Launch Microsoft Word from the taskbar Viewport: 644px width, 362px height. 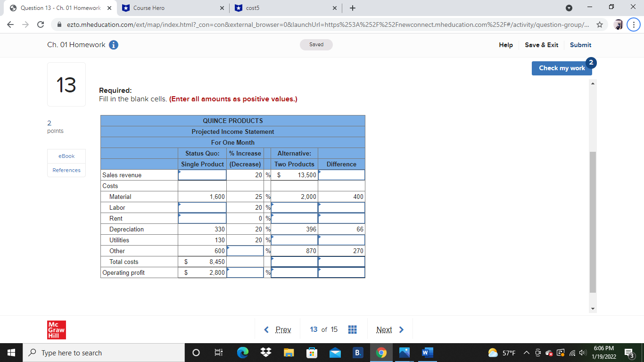pos(427,352)
